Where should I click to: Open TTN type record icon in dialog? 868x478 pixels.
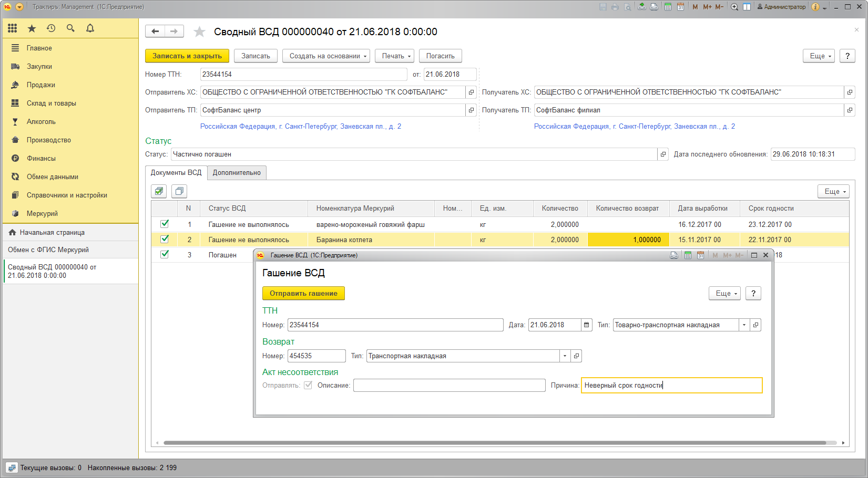tap(755, 325)
